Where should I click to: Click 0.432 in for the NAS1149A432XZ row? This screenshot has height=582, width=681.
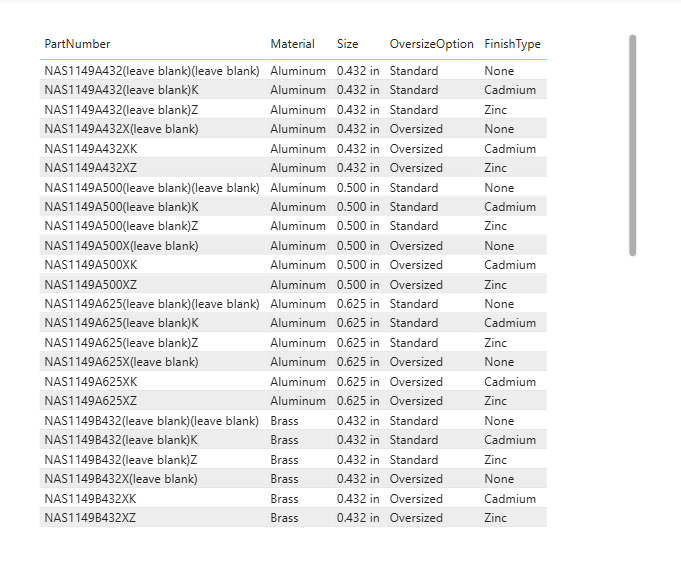click(358, 168)
